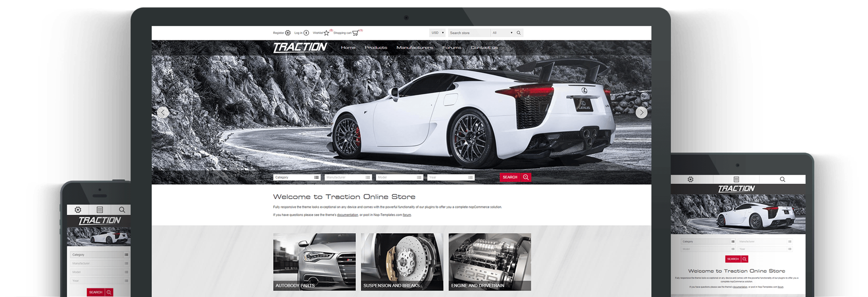The image size is (868, 297).
Task: Open the Suspension and Breaks tile
Action: click(x=402, y=262)
